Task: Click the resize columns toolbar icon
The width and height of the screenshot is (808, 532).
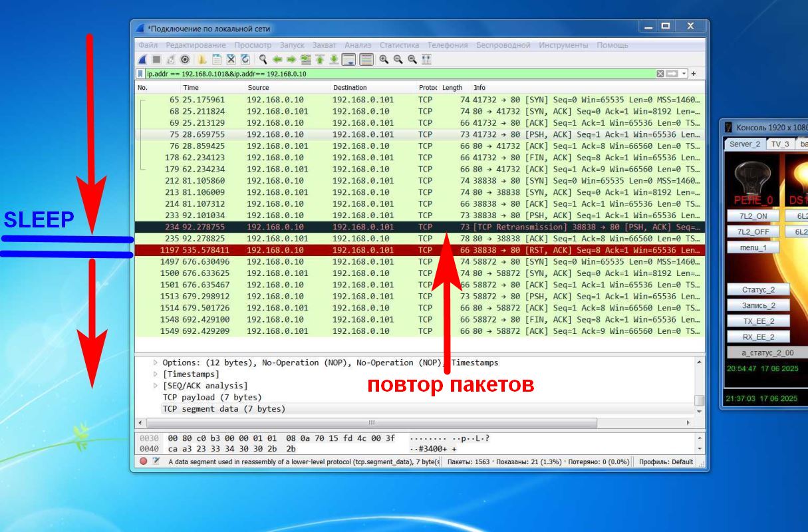Action: pyautogui.click(x=426, y=59)
